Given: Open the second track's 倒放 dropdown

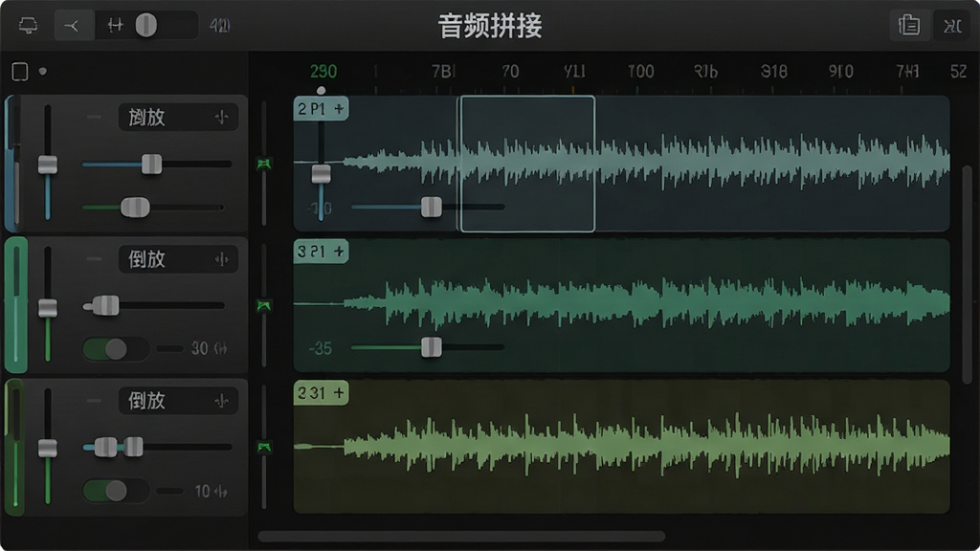Looking at the screenshot, I should pos(178,259).
